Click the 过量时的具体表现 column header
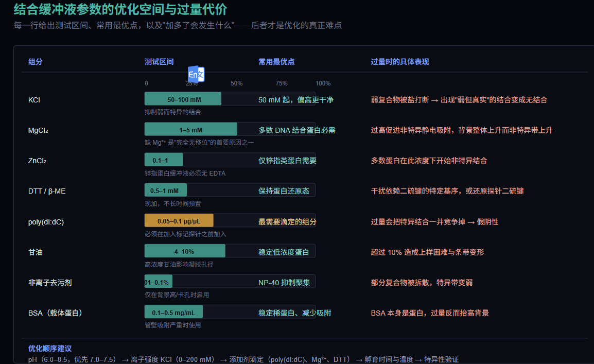Image resolution: width=594 pixels, height=364 pixels. [399, 62]
